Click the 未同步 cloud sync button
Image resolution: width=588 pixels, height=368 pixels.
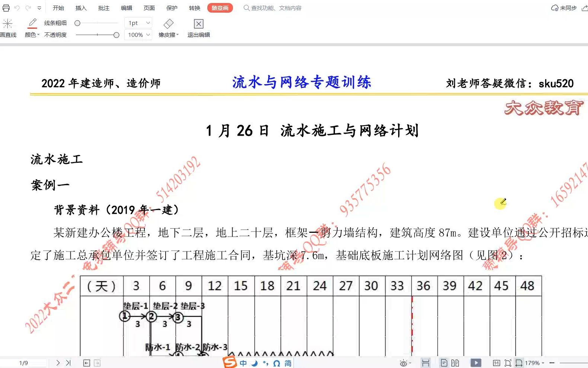(x=564, y=8)
